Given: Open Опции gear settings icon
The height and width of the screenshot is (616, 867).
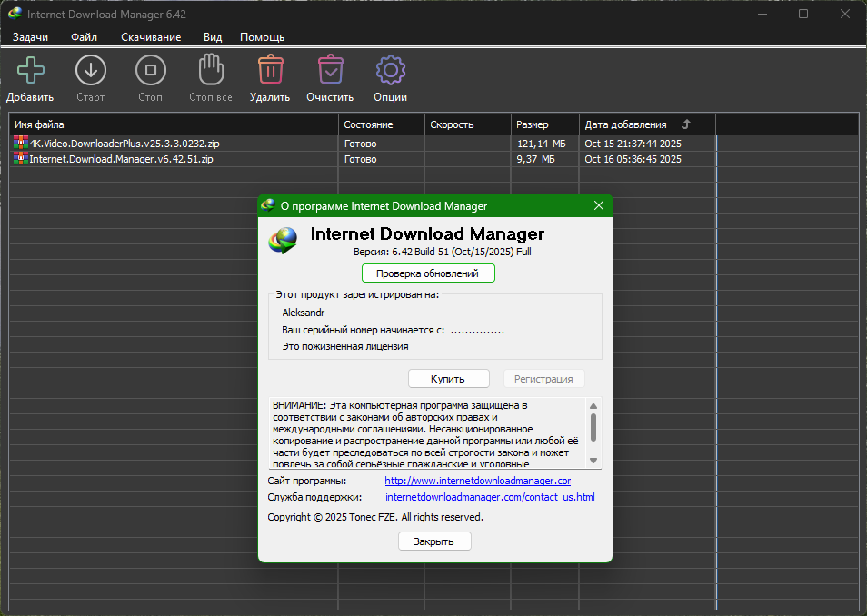Looking at the screenshot, I should (x=390, y=70).
